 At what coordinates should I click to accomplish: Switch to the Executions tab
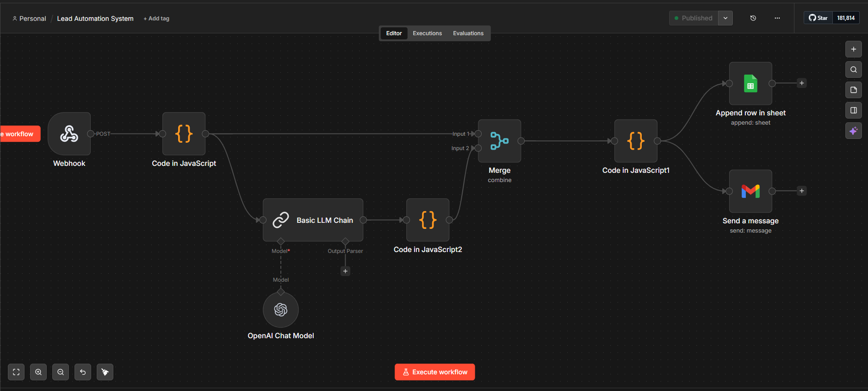click(x=428, y=33)
